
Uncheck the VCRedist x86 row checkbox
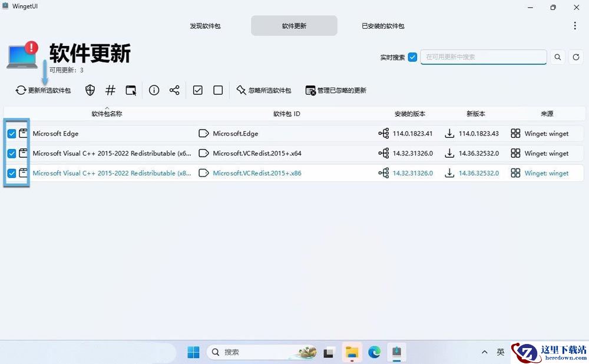pos(12,173)
